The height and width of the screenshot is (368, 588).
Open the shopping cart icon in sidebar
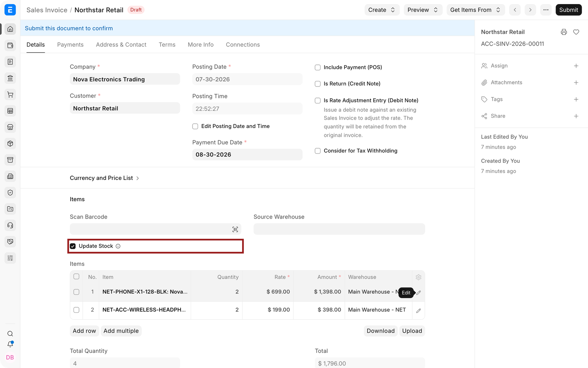pos(10,95)
